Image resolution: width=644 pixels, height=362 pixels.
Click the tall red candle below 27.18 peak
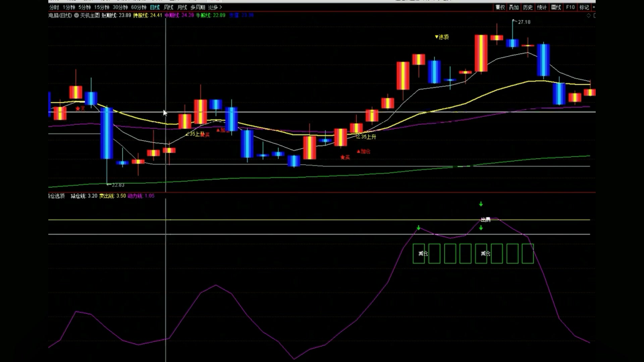pos(481,53)
